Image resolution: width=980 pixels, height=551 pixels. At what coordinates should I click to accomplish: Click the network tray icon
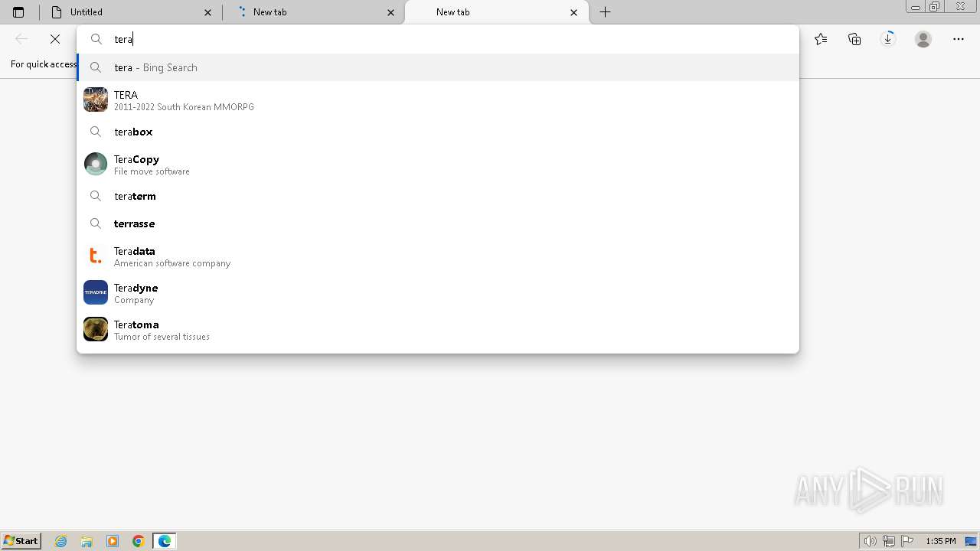[889, 541]
